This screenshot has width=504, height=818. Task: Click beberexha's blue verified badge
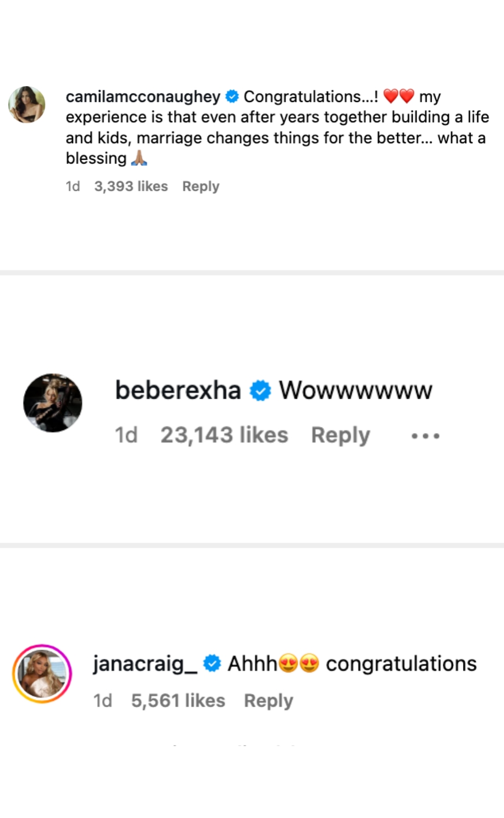pyautogui.click(x=261, y=390)
